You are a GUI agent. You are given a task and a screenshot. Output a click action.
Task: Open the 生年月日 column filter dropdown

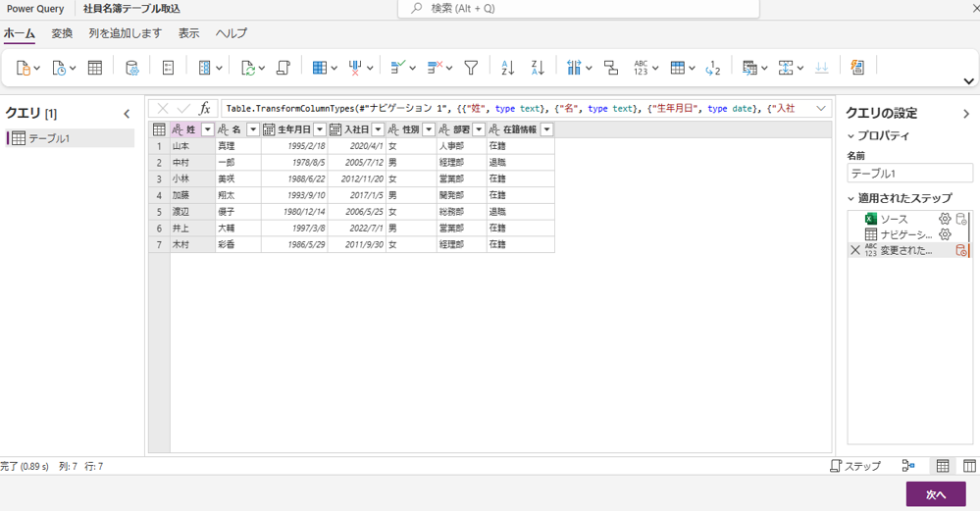click(x=320, y=129)
